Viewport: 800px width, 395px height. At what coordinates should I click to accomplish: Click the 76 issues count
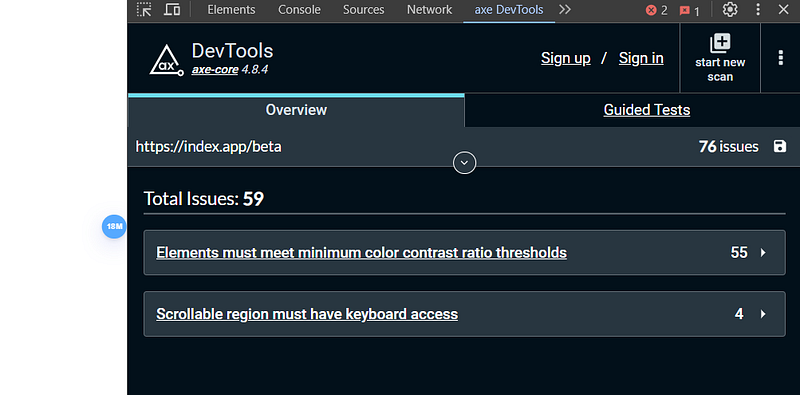coord(729,147)
